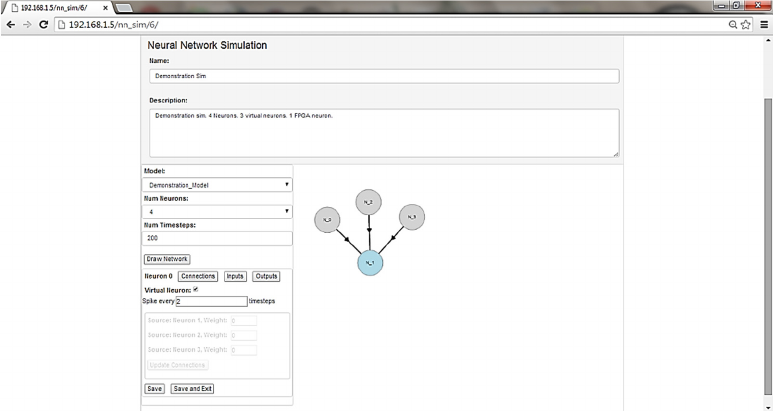The width and height of the screenshot is (773, 411).
Task: Expand the Num Neurons dropdown
Action: 217,212
